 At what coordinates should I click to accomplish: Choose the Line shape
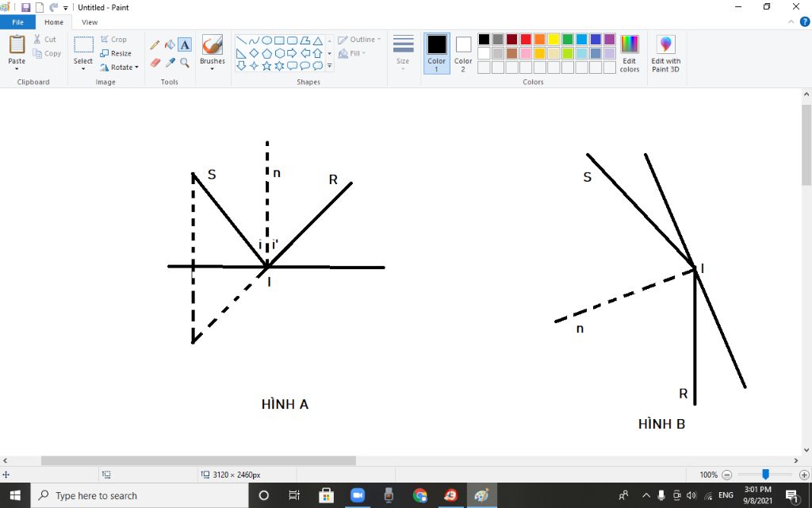pos(241,40)
